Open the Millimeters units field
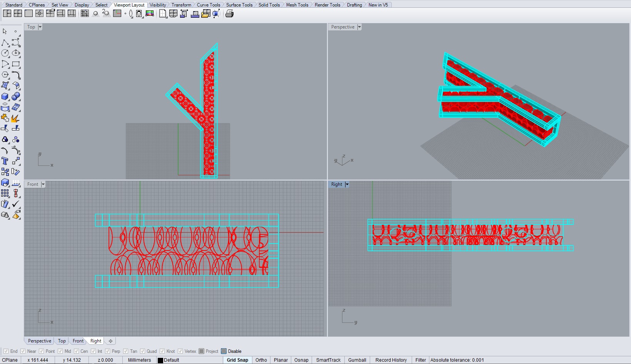The width and height of the screenshot is (631, 364). (139, 360)
